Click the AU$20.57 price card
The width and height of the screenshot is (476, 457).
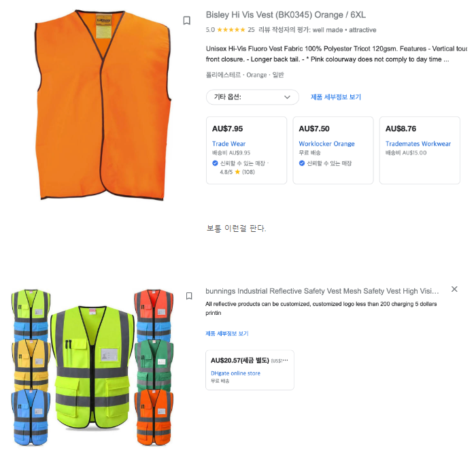250,369
